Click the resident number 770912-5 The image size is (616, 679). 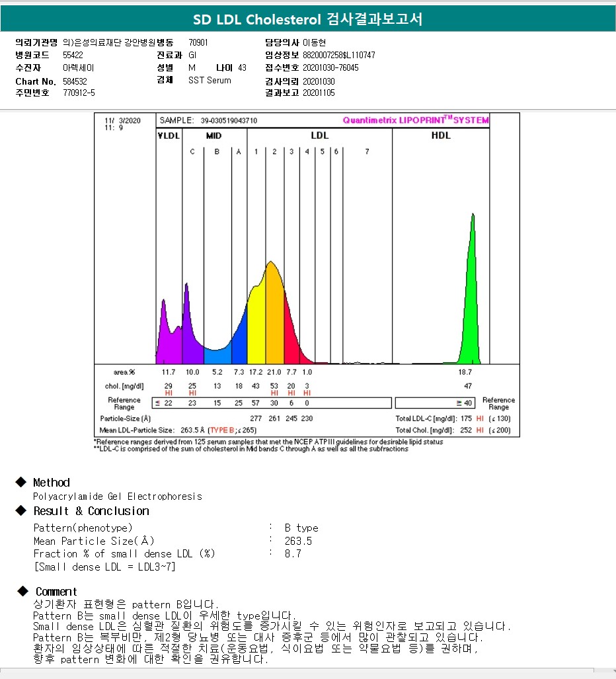pos(79,93)
